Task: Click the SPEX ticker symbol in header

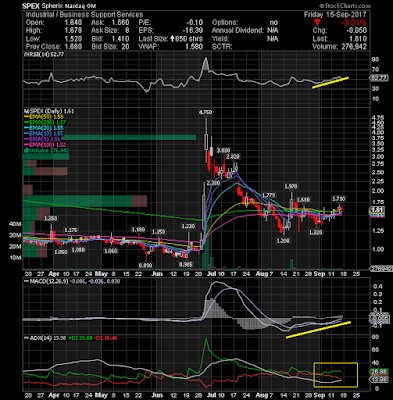Action: click(31, 6)
